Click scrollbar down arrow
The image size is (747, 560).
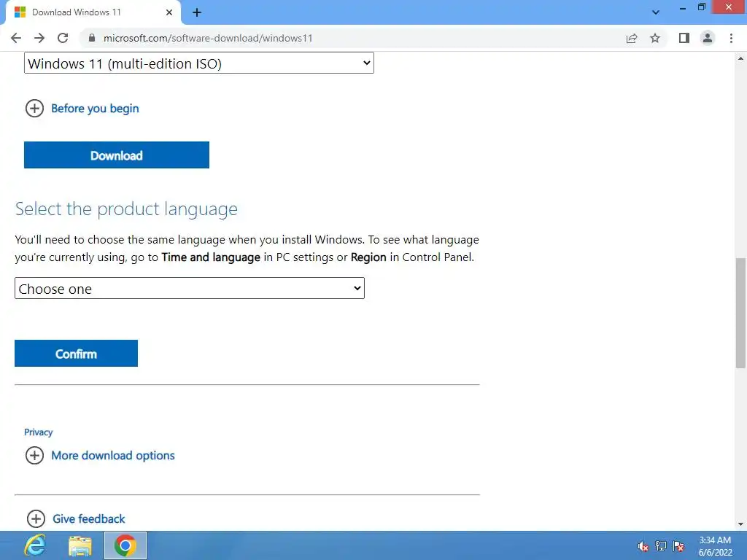740,524
